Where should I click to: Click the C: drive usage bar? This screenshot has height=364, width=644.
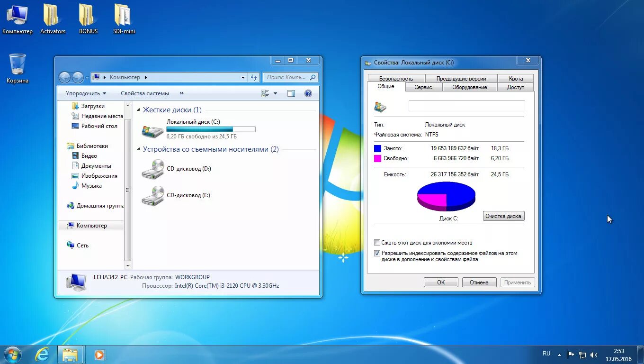pyautogui.click(x=211, y=129)
